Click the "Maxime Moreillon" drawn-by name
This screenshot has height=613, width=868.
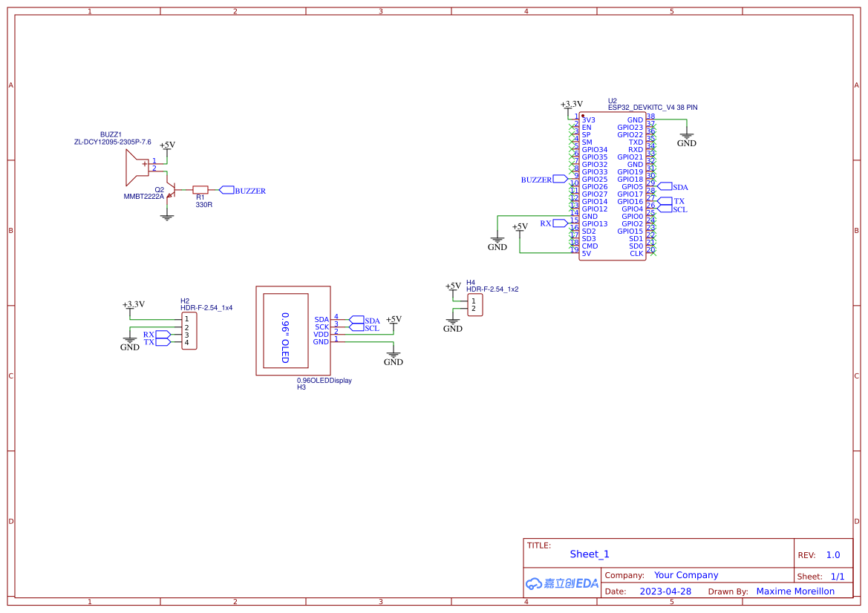click(x=795, y=591)
